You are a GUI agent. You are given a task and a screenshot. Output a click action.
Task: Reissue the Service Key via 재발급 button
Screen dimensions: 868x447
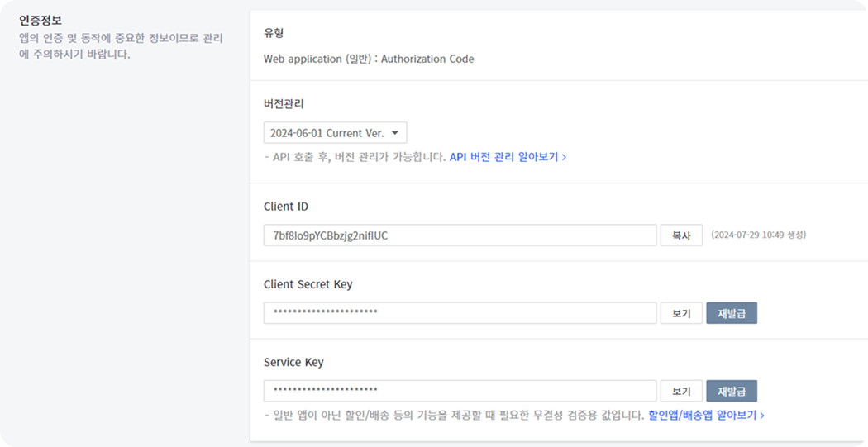(x=732, y=391)
